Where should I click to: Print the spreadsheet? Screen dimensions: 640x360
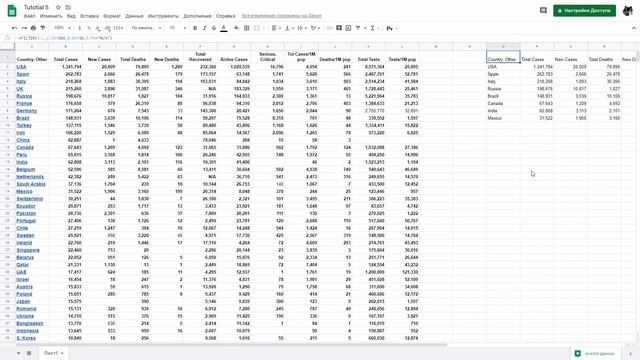click(33, 28)
